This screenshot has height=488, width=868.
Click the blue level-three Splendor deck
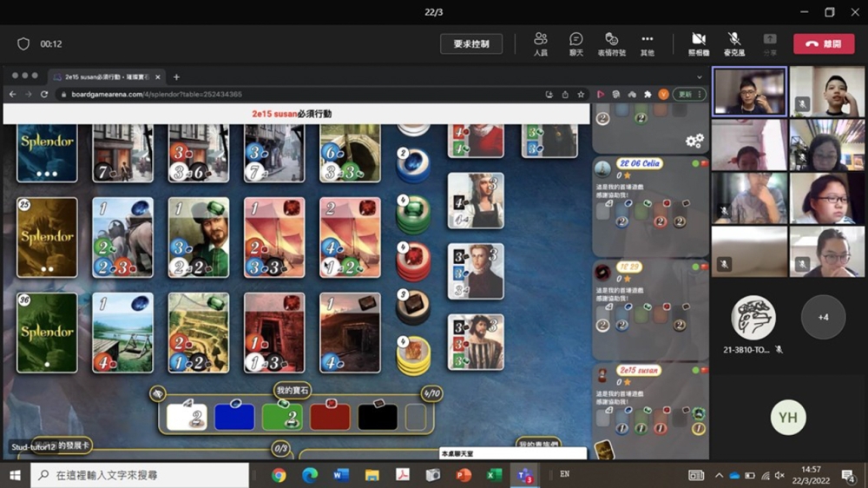pos(47,153)
